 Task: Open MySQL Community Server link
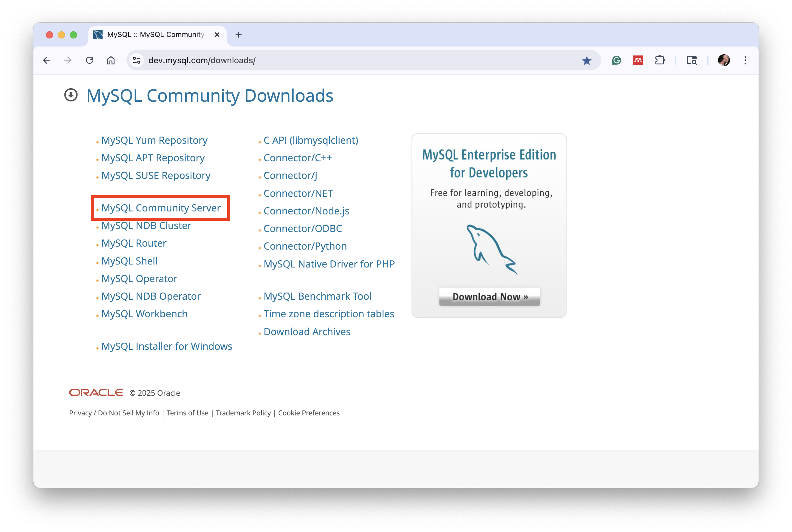[x=161, y=208]
